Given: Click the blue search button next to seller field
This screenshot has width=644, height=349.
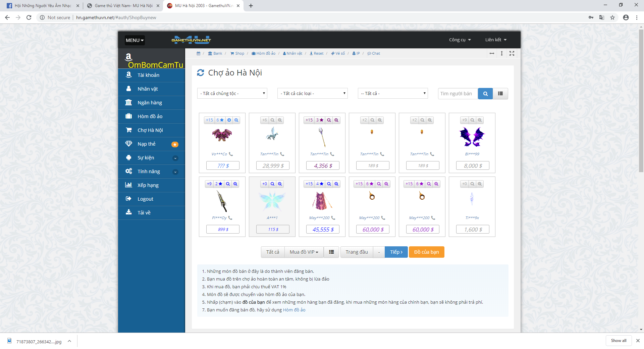Looking at the screenshot, I should tap(485, 94).
